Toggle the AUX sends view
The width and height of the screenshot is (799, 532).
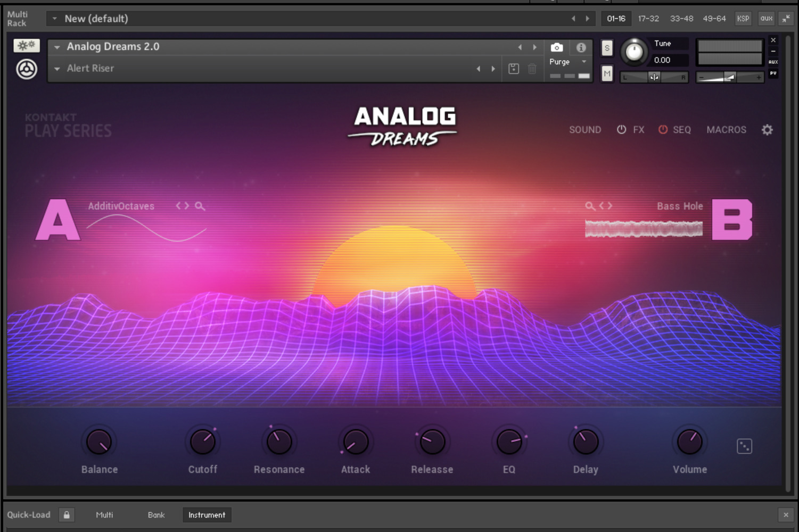pyautogui.click(x=773, y=62)
